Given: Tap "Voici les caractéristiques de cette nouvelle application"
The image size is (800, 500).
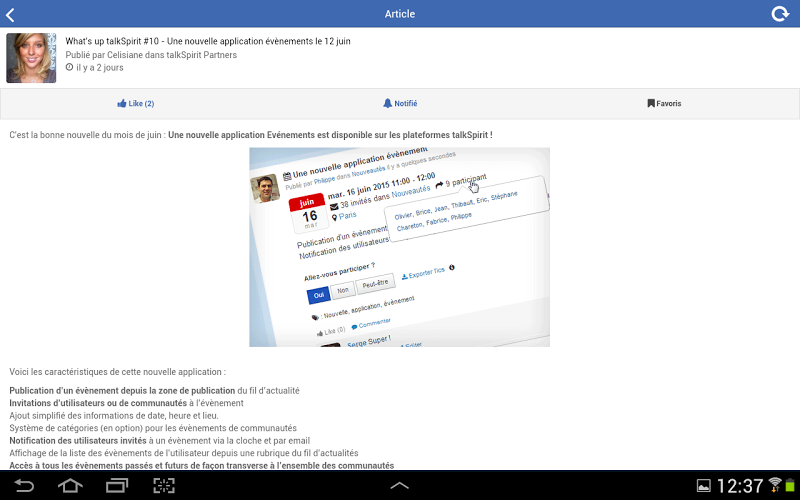Looking at the screenshot, I should [117, 372].
